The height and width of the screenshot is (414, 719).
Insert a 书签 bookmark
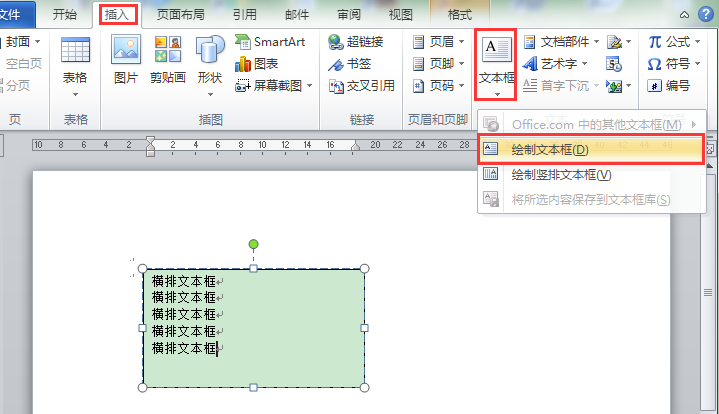350,64
